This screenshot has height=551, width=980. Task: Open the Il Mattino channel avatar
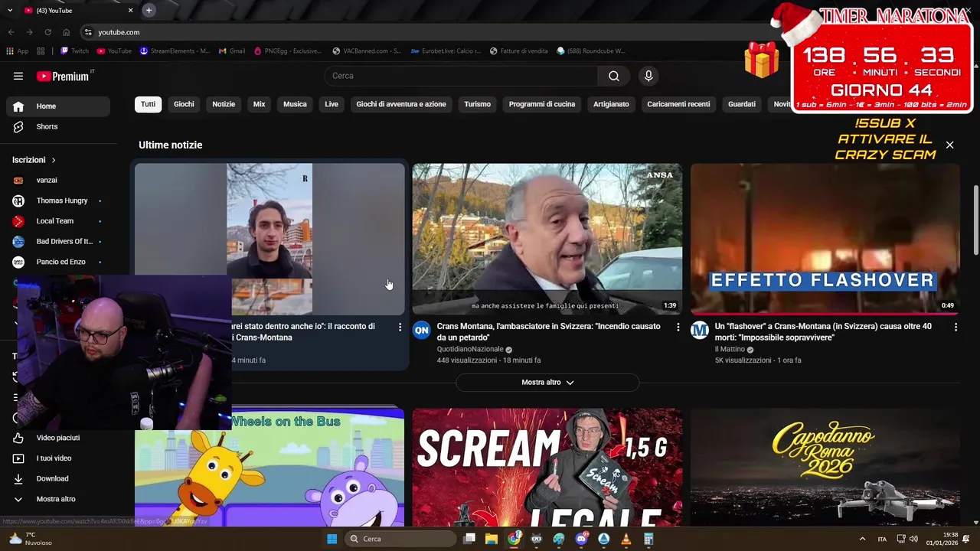699,330
